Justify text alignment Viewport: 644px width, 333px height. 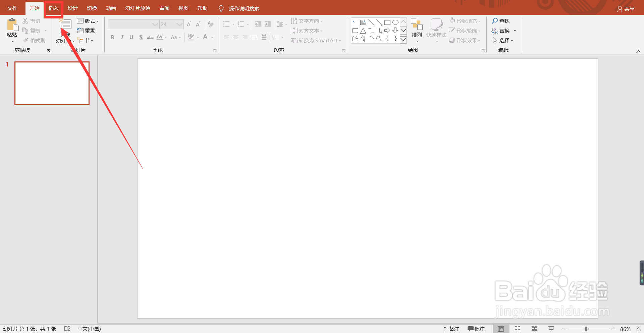click(x=255, y=37)
